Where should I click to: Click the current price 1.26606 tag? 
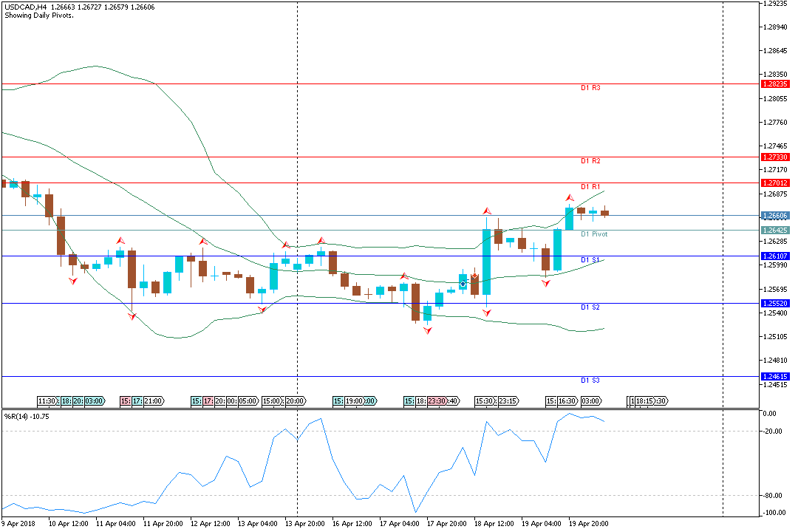(x=774, y=216)
